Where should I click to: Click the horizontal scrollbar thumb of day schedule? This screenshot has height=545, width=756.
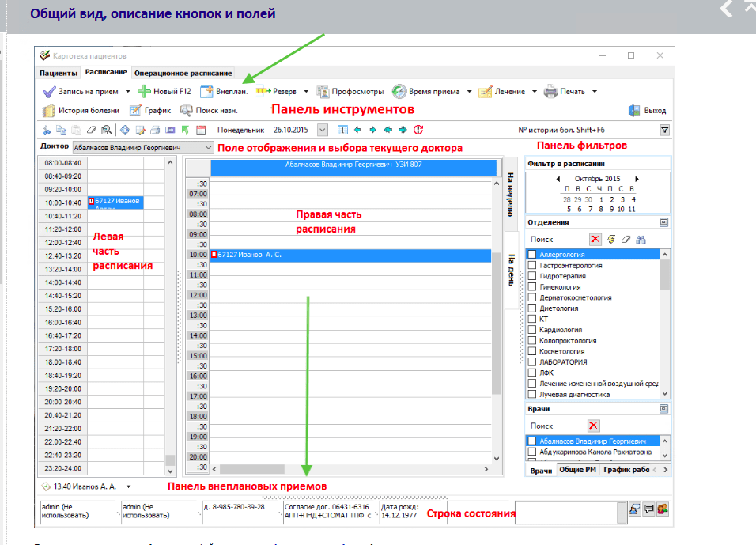tap(252, 469)
